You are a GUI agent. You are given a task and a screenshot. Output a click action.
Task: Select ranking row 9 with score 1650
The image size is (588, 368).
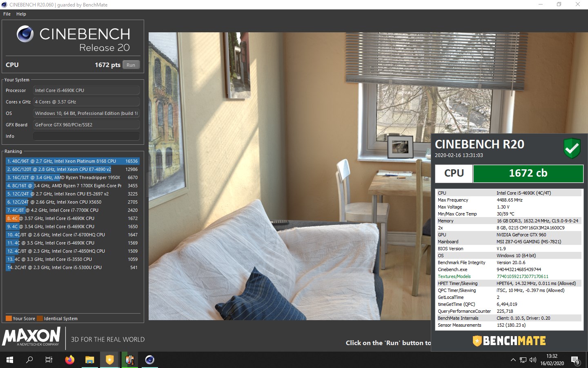click(73, 227)
